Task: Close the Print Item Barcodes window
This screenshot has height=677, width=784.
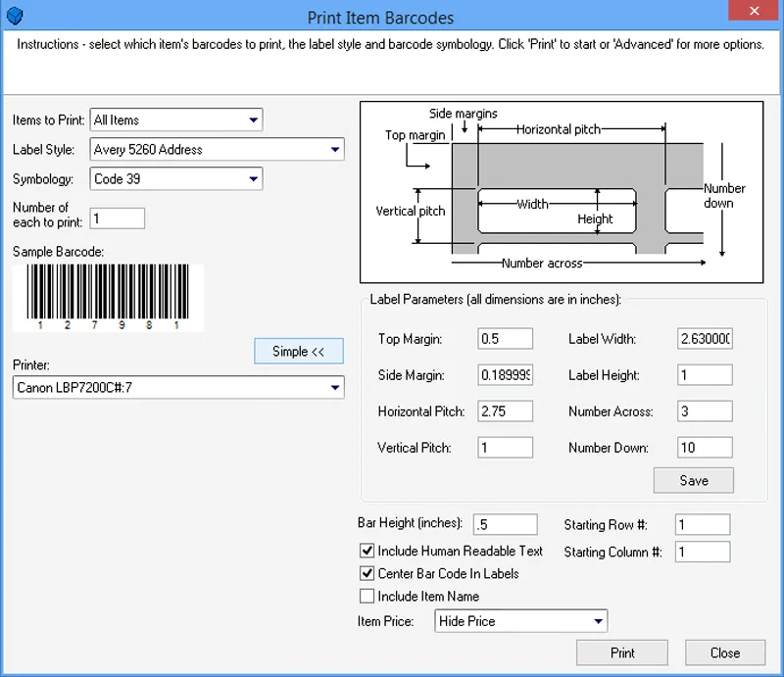Action: tap(755, 11)
